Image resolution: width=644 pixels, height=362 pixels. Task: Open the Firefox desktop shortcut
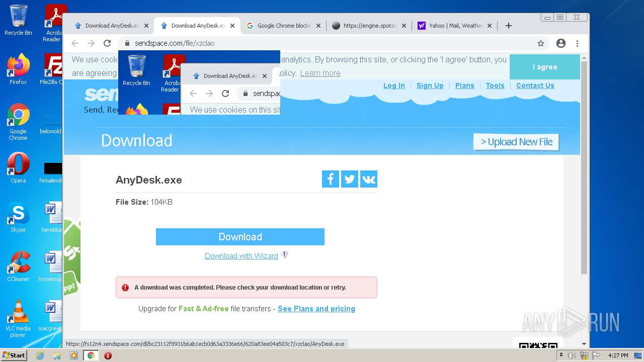click(x=18, y=69)
